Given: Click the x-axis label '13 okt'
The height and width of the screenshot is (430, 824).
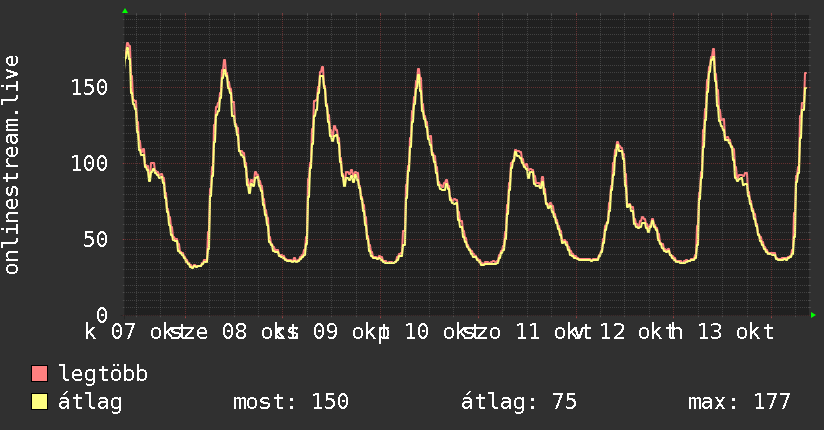Looking at the screenshot, I should 736,332.
